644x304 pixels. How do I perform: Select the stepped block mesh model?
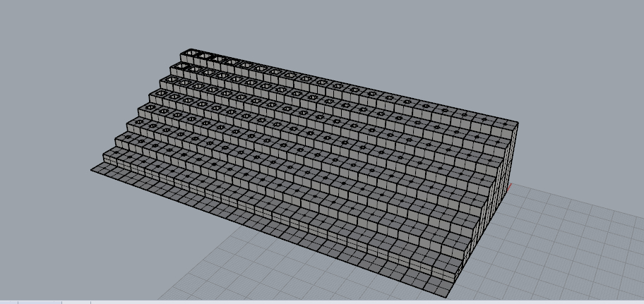[304, 172]
